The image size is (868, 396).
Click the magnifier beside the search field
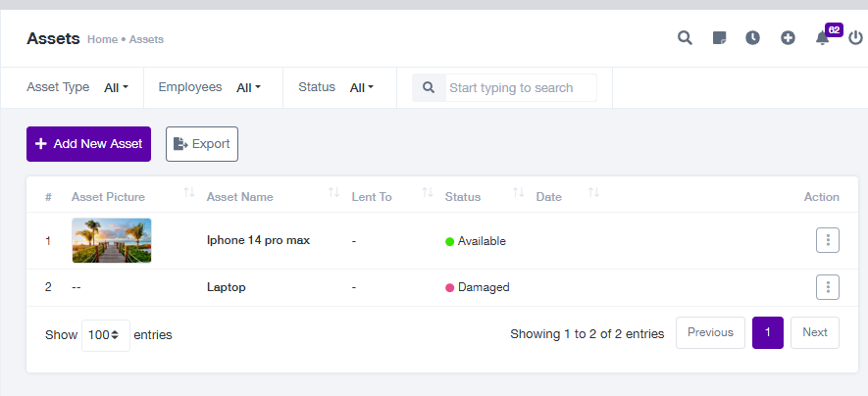429,87
